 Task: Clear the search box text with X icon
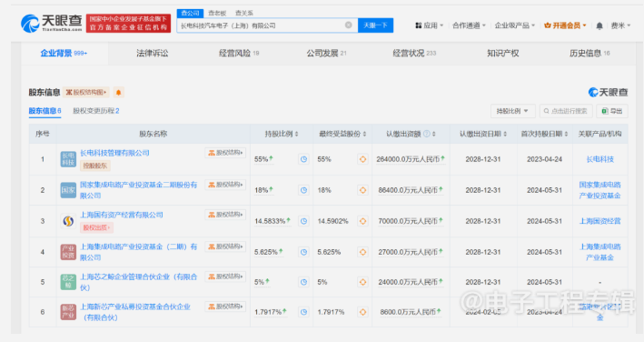[x=348, y=25]
